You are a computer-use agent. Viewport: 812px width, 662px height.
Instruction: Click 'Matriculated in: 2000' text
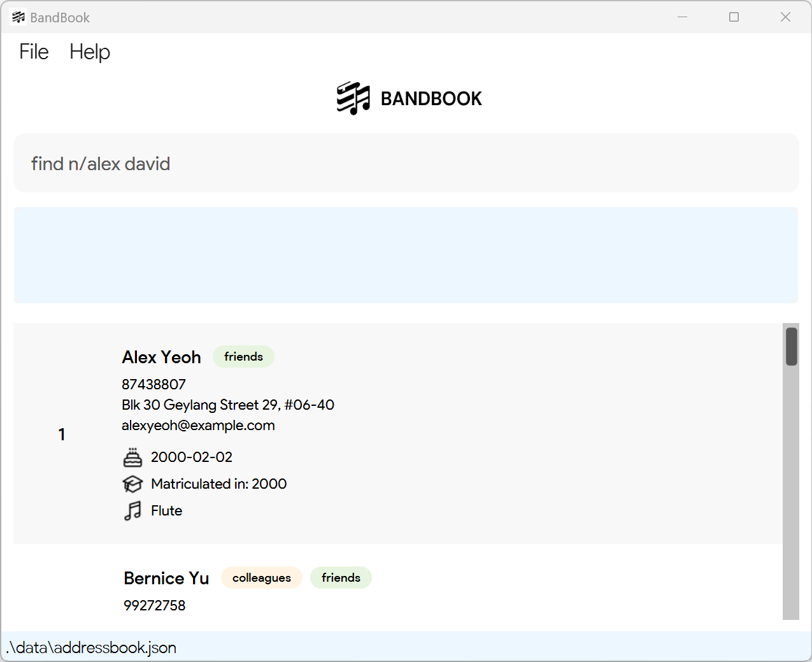click(x=219, y=484)
